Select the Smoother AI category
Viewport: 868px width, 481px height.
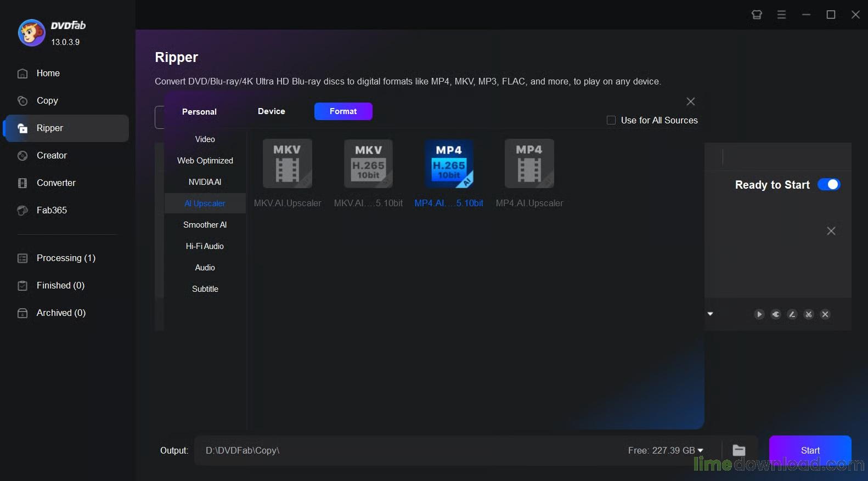pyautogui.click(x=205, y=225)
